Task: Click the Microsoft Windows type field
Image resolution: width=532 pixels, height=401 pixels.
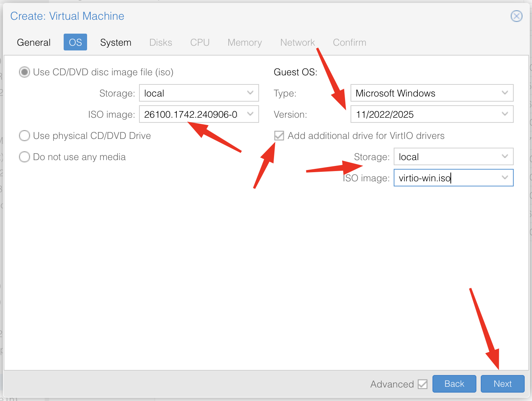Action: tap(424, 93)
